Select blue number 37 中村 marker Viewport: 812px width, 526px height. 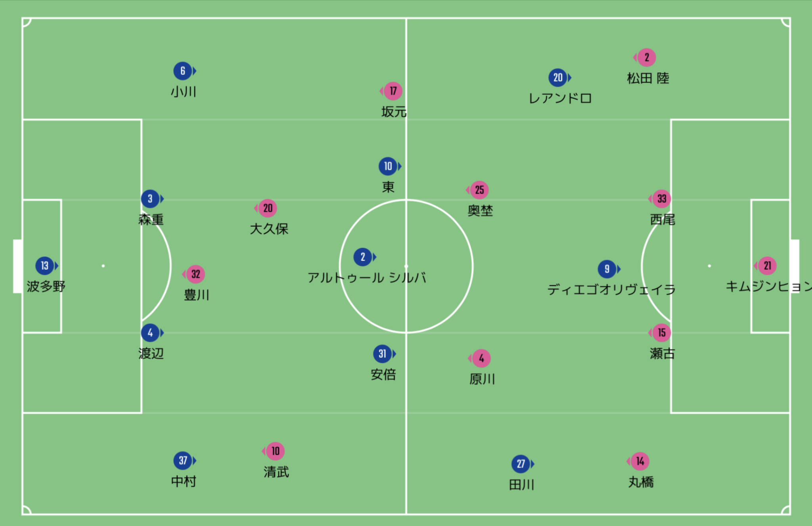(x=183, y=461)
